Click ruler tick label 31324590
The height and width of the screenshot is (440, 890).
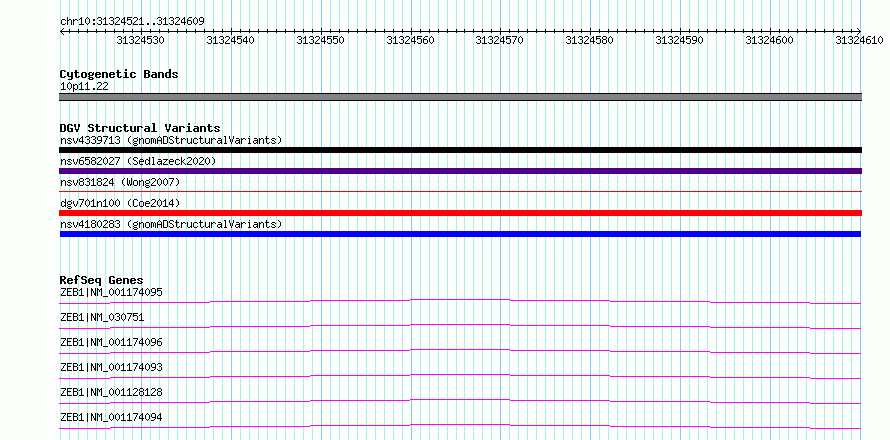[x=679, y=40]
